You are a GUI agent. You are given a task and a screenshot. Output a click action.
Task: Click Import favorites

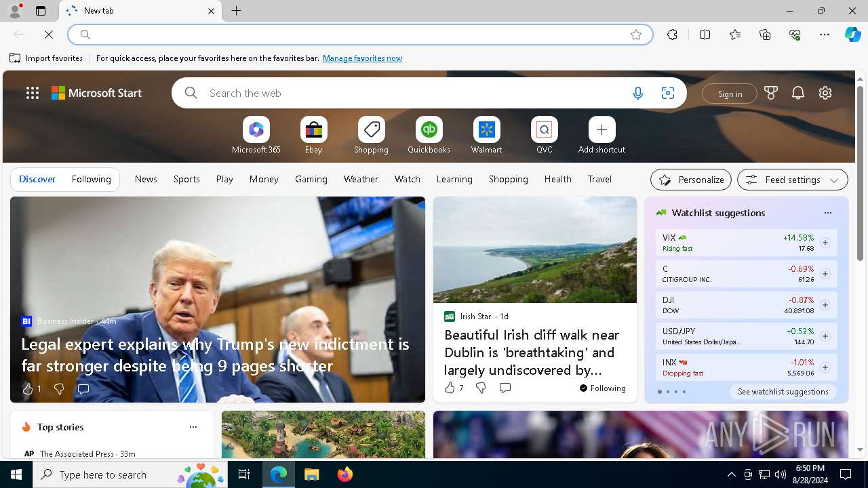pyautogui.click(x=46, y=58)
